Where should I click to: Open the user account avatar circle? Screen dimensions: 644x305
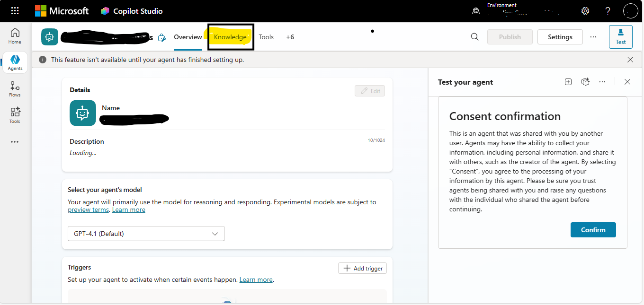click(631, 11)
